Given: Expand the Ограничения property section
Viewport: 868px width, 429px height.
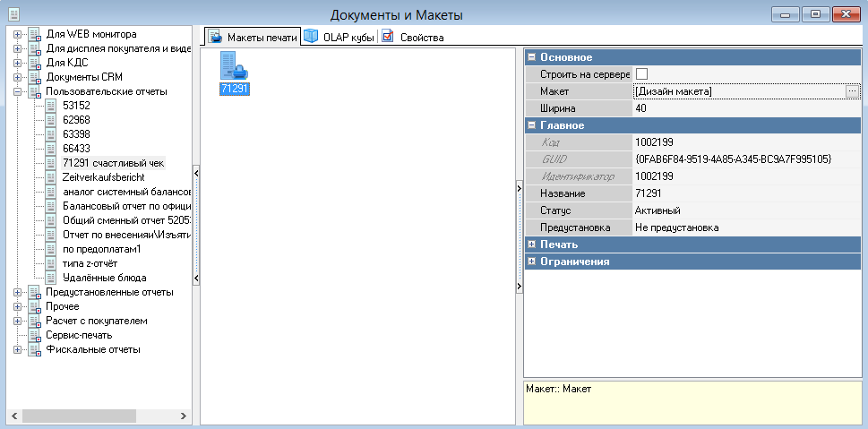Looking at the screenshot, I should 532,262.
